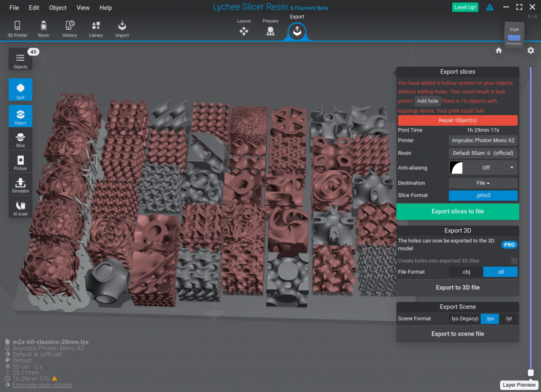Select the Split view mode
This screenshot has height=392, width=541.
21,89
